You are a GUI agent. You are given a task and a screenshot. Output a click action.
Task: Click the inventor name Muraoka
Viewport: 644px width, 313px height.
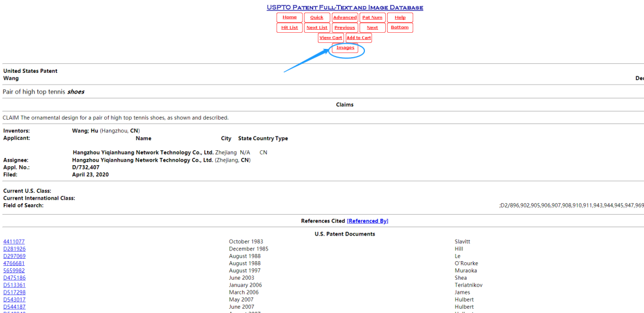[x=465, y=271]
